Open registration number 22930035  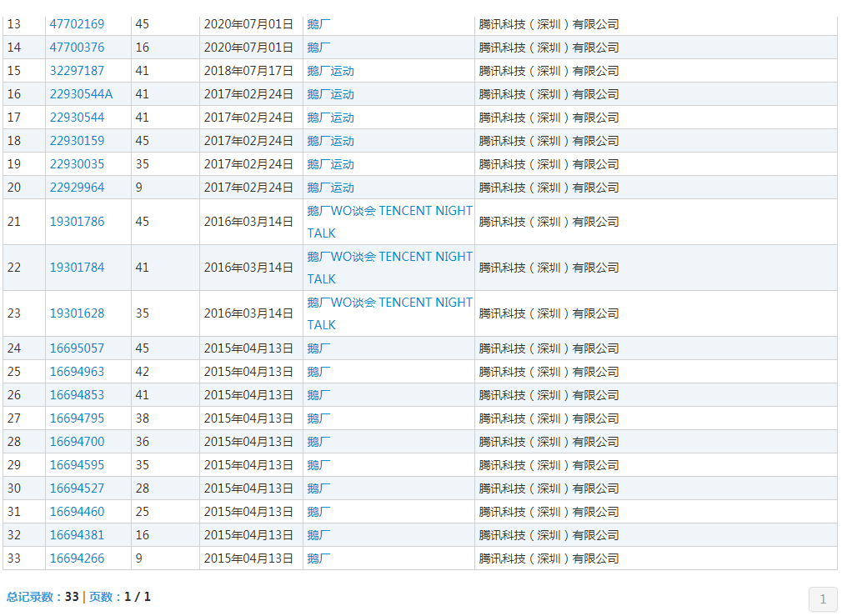[77, 164]
